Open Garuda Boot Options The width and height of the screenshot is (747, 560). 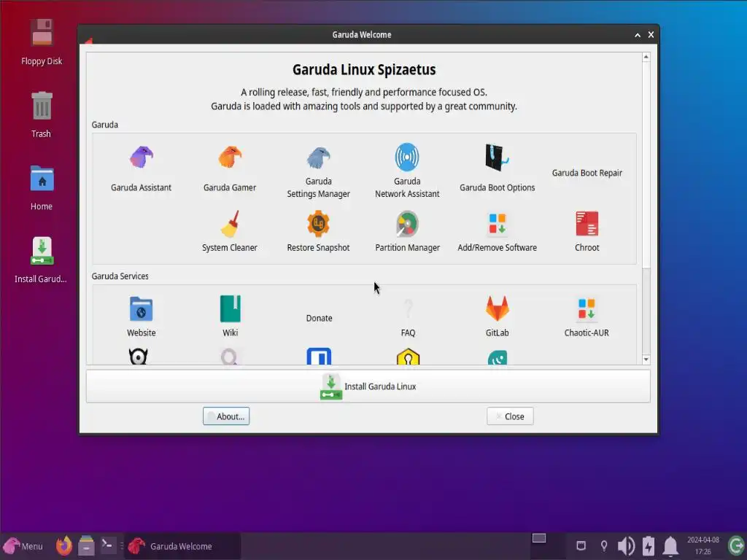(x=497, y=168)
